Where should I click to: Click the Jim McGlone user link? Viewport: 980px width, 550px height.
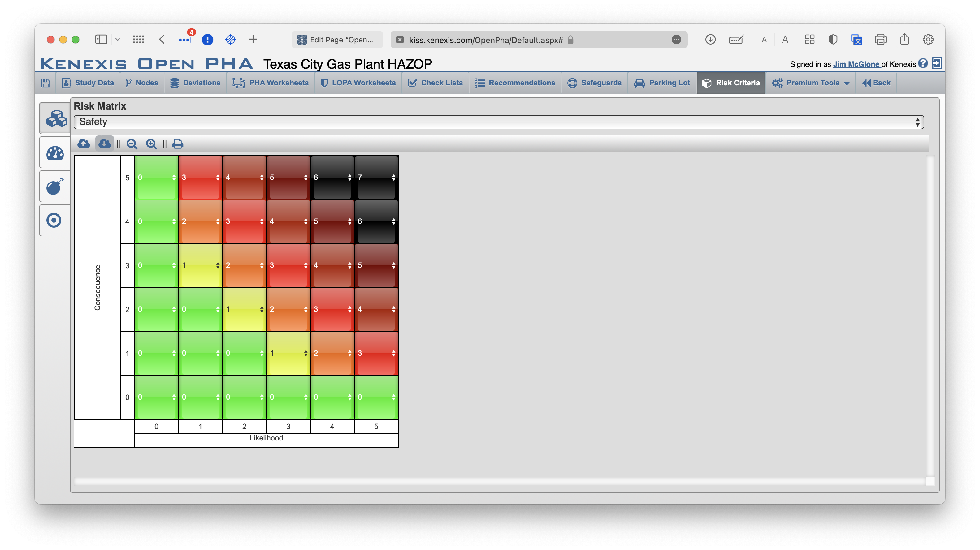click(856, 64)
